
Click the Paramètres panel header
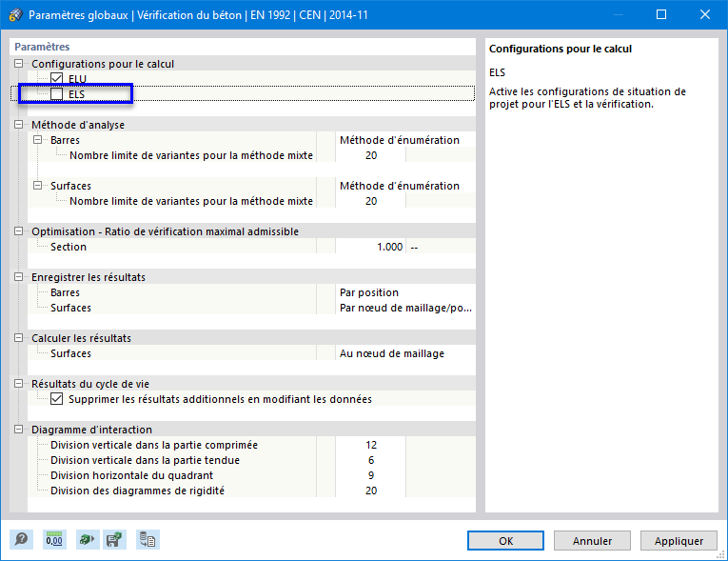click(42, 47)
